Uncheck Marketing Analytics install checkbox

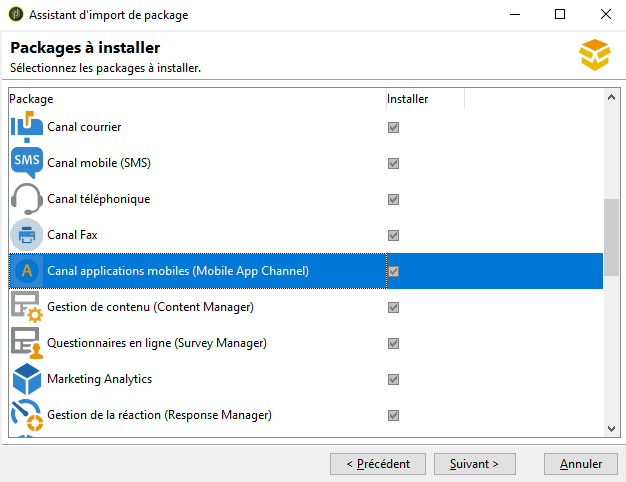tap(394, 379)
